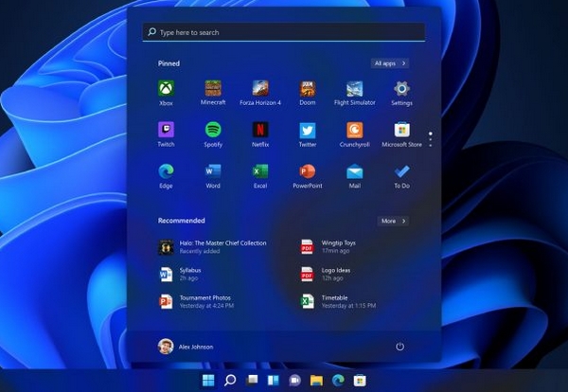The width and height of the screenshot is (568, 392).
Task: Click the More button in Recommended
Action: pyautogui.click(x=393, y=221)
